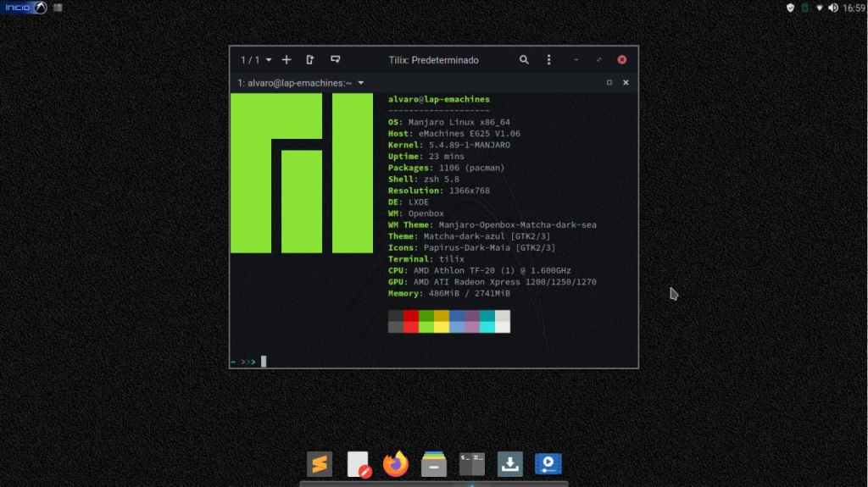The image size is (868, 487).
Task: Open the file manager drawer dock icon
Action: click(x=433, y=463)
